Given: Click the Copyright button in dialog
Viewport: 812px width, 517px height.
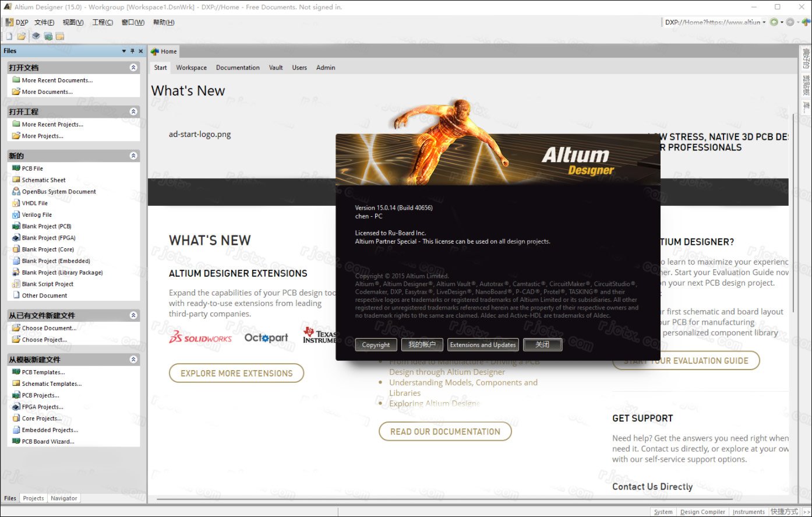Looking at the screenshot, I should [x=376, y=344].
